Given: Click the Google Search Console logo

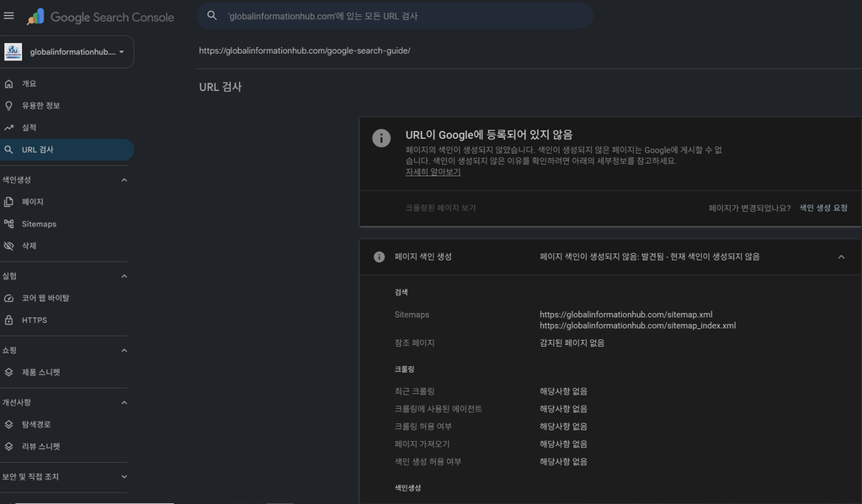Looking at the screenshot, I should (101, 17).
